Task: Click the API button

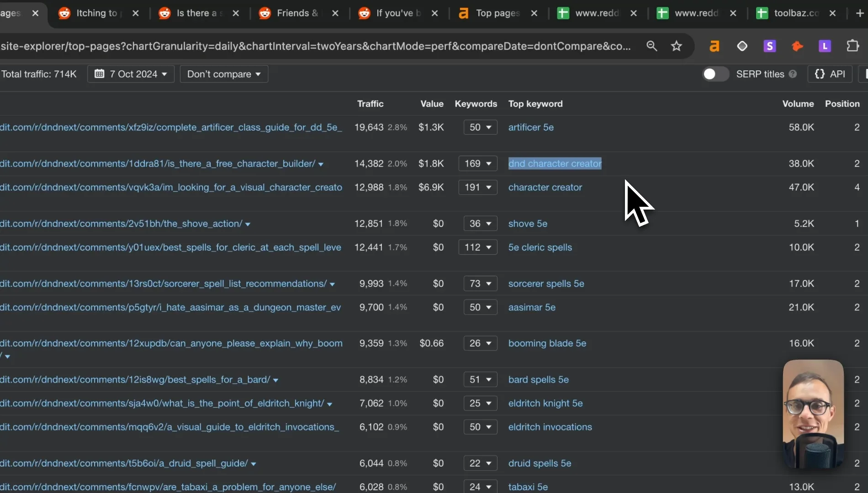Action: coord(830,74)
